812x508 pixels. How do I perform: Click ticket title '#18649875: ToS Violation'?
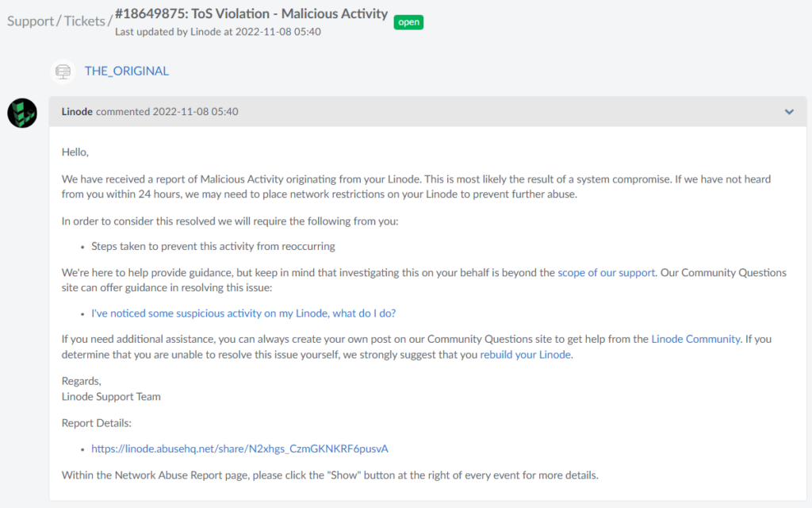pos(251,13)
